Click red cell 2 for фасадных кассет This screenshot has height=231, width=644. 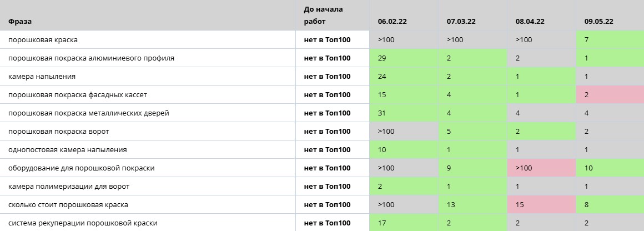(x=610, y=95)
